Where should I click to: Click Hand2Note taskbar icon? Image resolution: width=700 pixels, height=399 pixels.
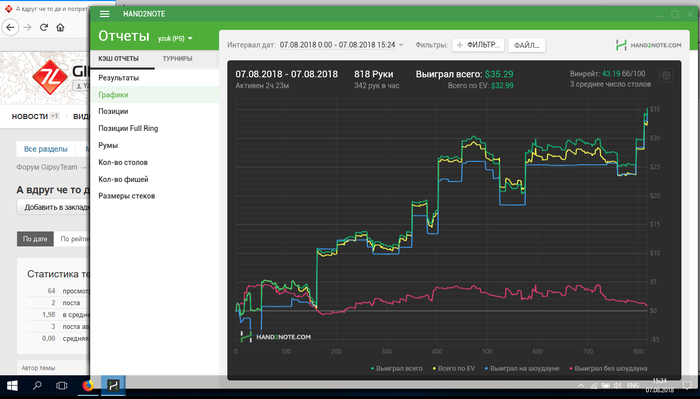113,386
